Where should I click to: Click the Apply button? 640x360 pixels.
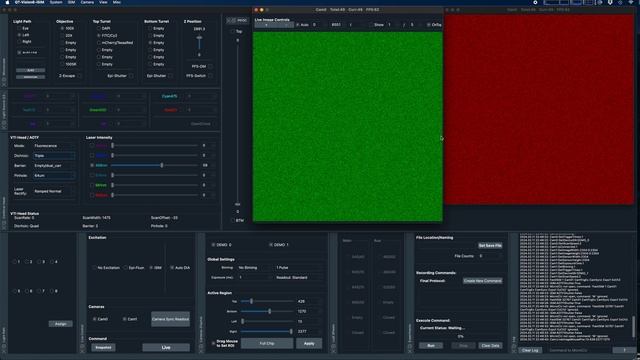click(x=309, y=343)
